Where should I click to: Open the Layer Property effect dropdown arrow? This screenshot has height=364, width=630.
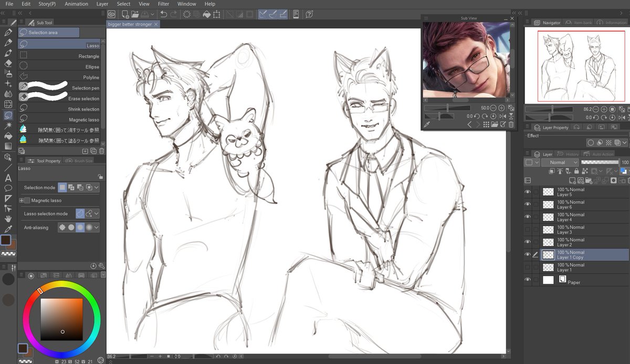pos(624,143)
